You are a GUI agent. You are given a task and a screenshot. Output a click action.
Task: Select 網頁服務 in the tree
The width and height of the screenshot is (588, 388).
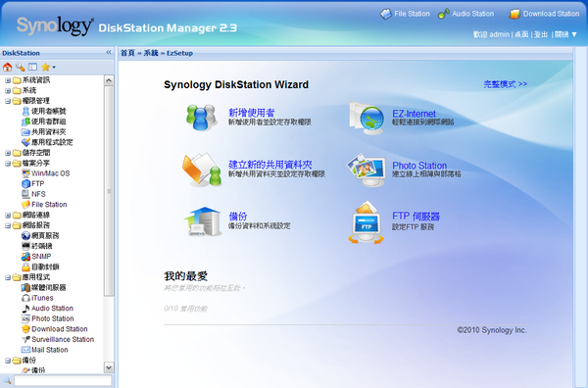40,236
